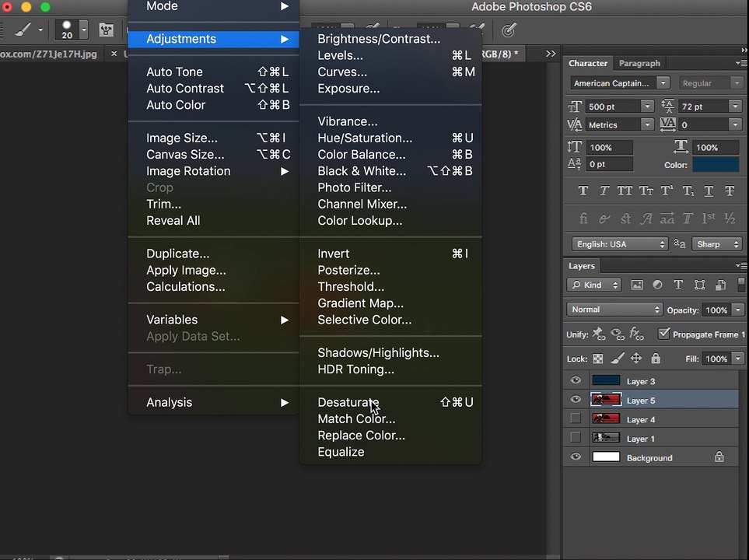Enable fractions OpenType icon
This screenshot has height=560, width=749.
pos(730,219)
